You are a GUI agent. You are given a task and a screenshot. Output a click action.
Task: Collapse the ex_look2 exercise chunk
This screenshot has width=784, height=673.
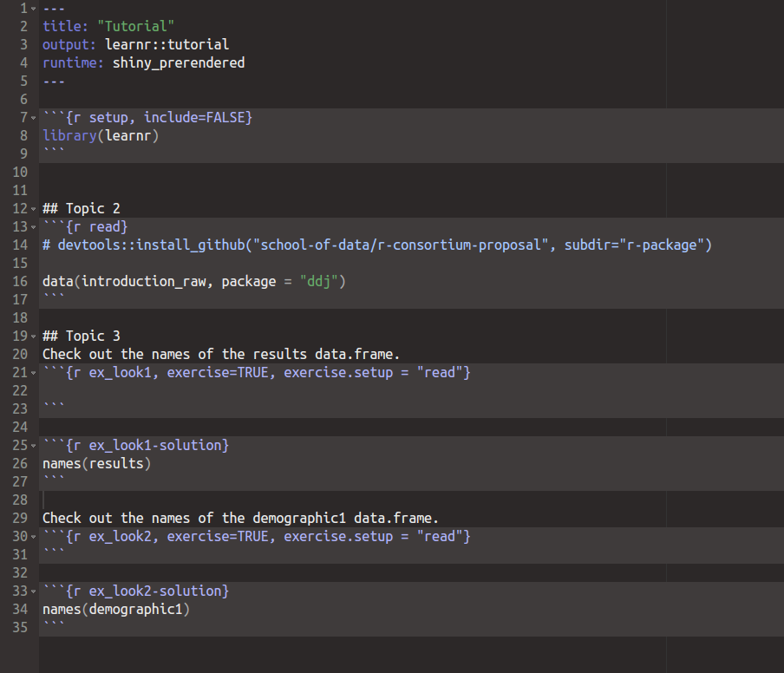[x=32, y=536]
